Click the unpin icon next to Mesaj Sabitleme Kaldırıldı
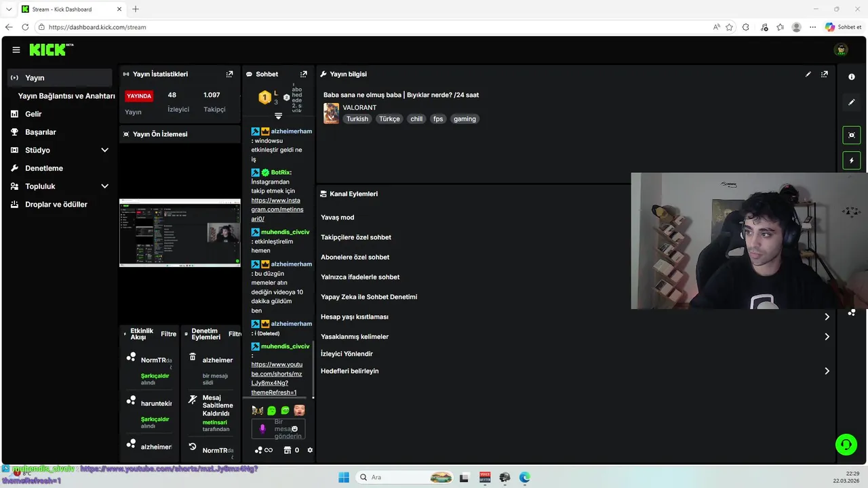Screen dimensions: 868x488 pyautogui.click(x=193, y=399)
